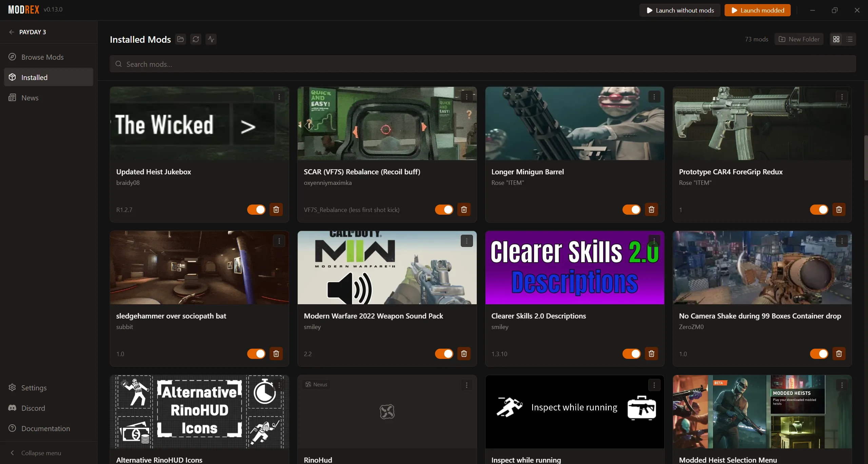Open Documentation in sidebar

48,428
